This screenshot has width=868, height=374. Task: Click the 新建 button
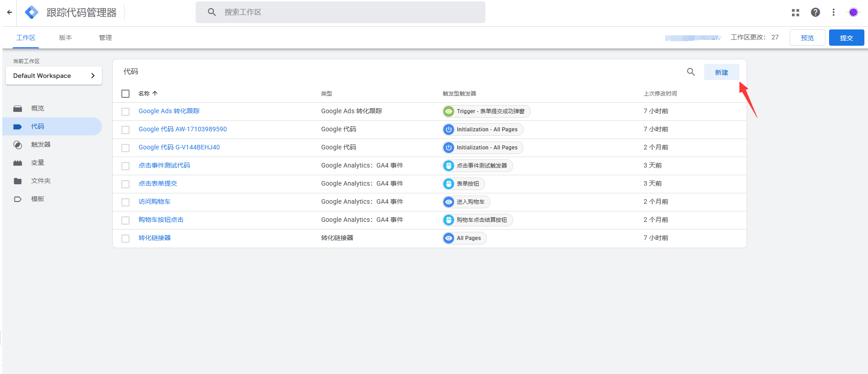[721, 72]
